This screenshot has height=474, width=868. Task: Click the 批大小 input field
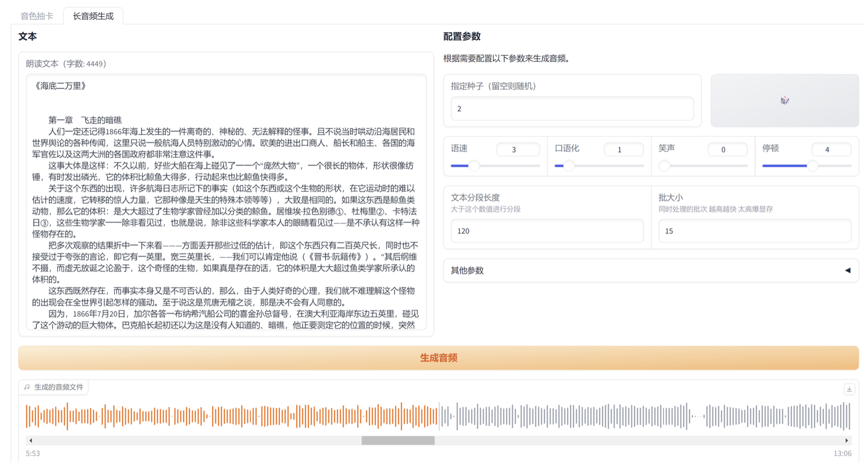(755, 231)
